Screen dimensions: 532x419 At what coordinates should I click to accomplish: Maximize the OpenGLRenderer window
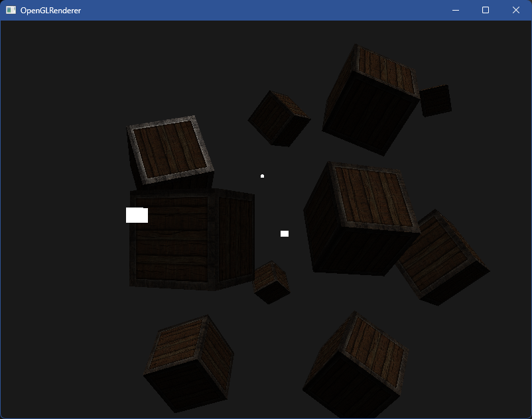[486, 10]
